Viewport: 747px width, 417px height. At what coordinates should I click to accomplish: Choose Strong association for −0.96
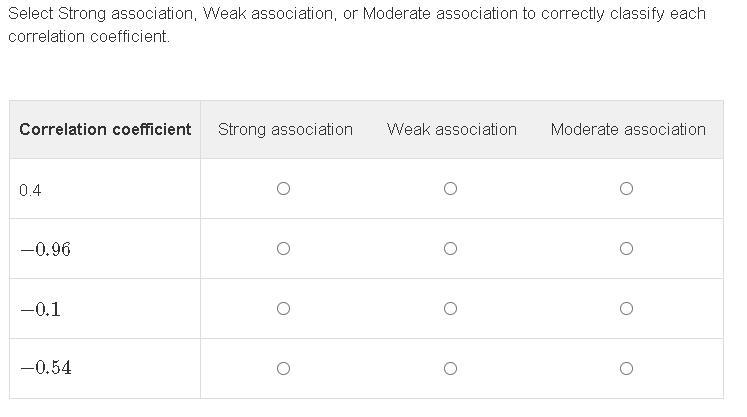(x=283, y=249)
